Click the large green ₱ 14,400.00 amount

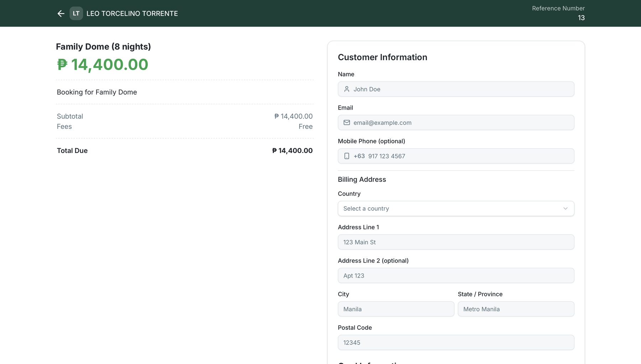[103, 64]
